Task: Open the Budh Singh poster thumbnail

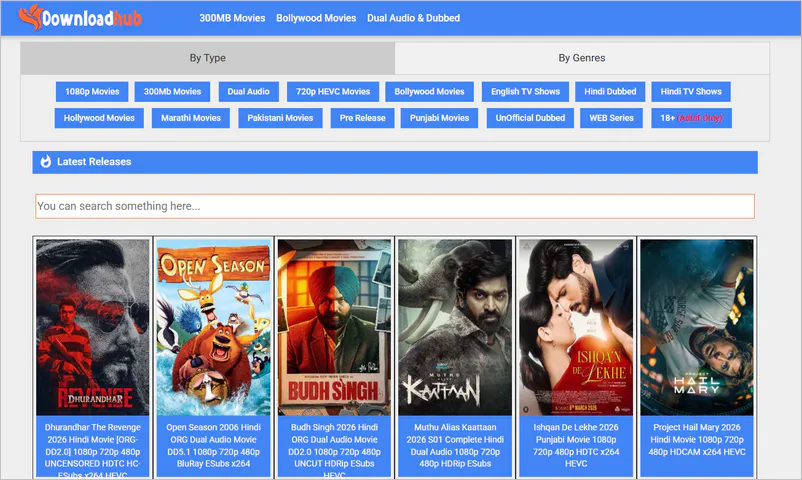Action: pos(334,328)
